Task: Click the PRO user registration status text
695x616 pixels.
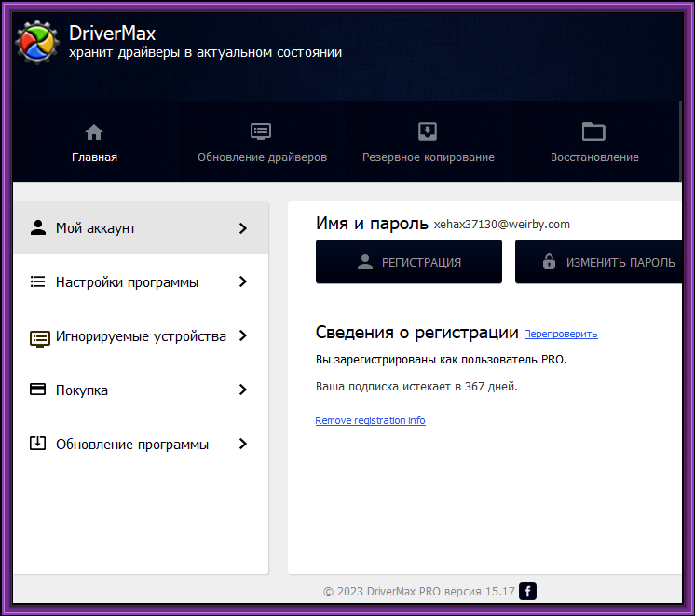Action: tap(441, 359)
